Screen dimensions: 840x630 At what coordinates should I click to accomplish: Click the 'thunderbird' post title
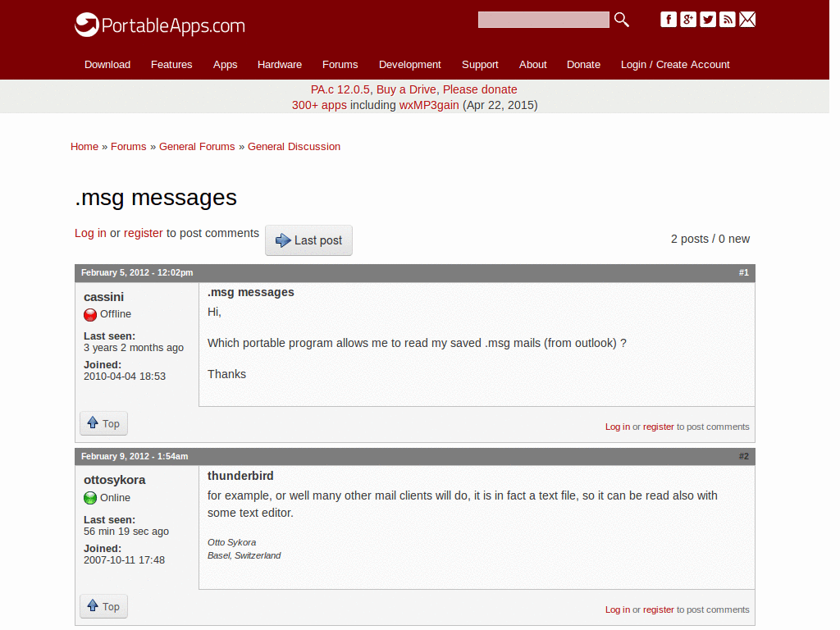coord(240,476)
